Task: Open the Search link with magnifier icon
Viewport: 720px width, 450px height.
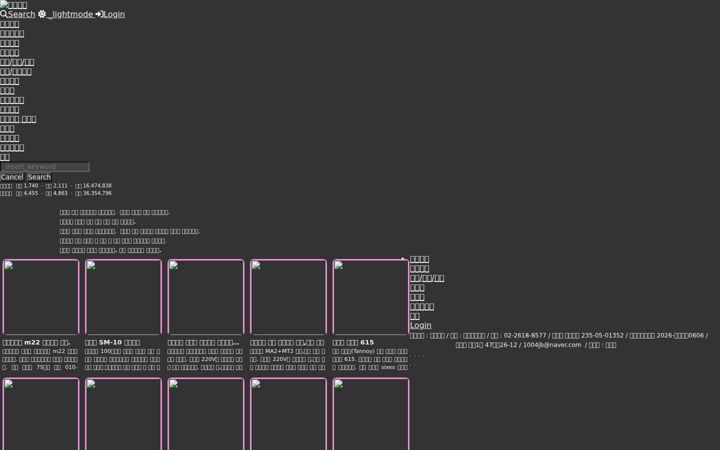Action: point(17,14)
